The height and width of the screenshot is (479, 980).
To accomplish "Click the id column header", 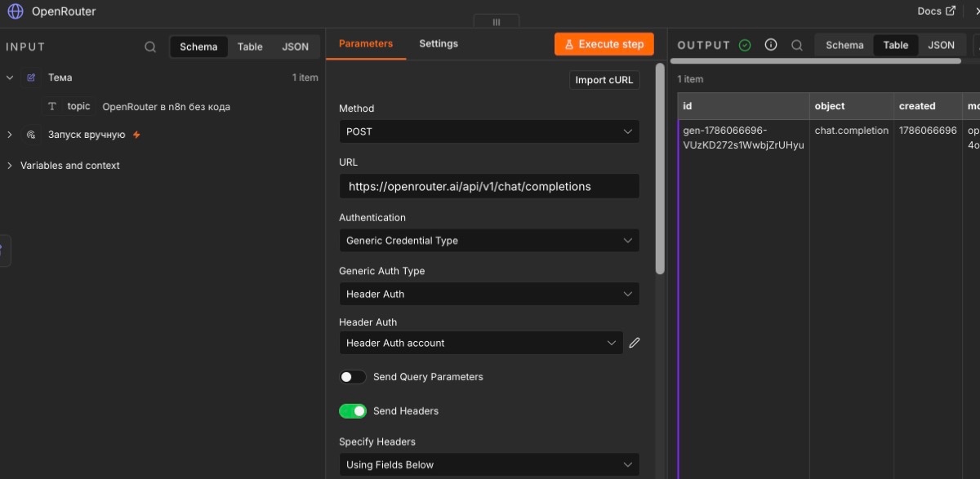I will coord(743,106).
